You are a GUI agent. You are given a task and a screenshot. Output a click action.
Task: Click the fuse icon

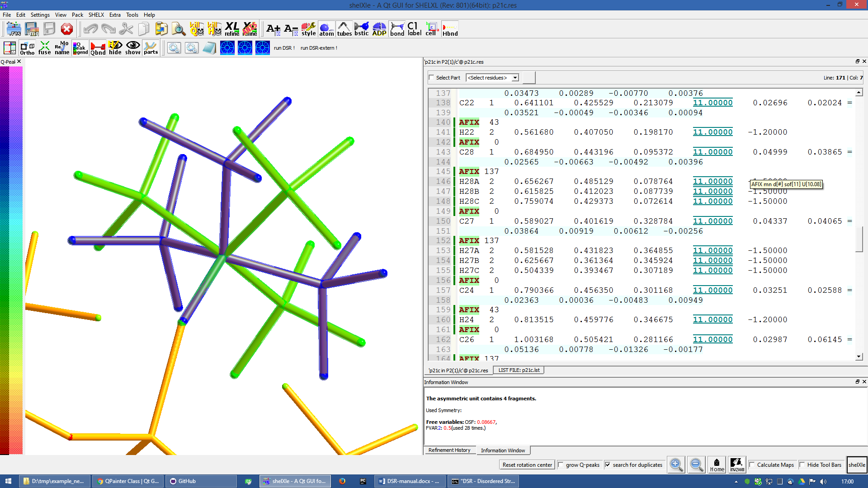coord(44,48)
